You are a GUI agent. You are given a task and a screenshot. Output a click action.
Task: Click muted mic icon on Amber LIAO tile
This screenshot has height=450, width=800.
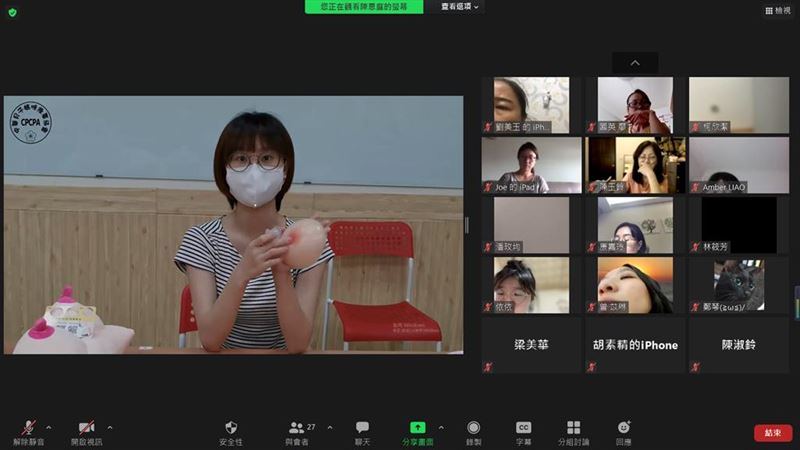tap(695, 187)
